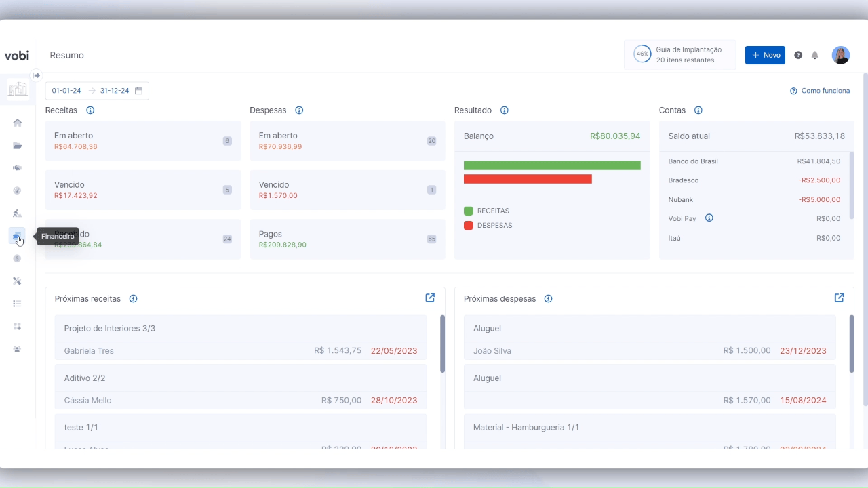Open the gauge icon in the sidebar
Screen dimensions: 868x488
coord(18,190)
